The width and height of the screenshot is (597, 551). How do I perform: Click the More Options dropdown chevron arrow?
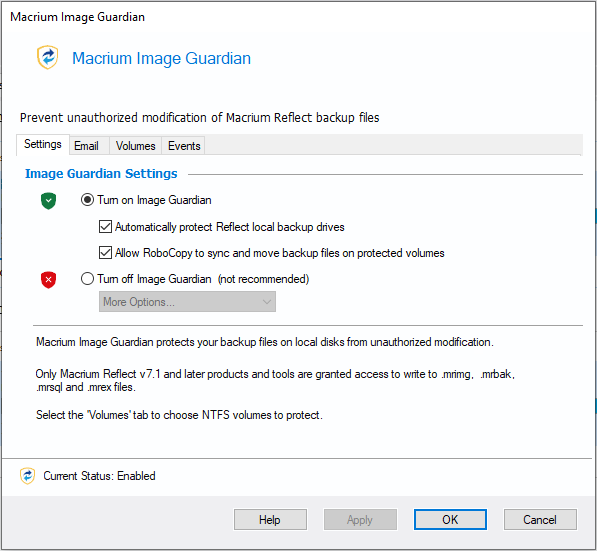tap(267, 302)
